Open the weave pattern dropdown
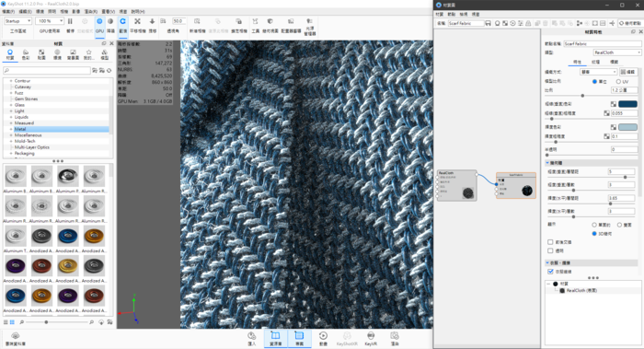The image size is (644, 349). 598,72
